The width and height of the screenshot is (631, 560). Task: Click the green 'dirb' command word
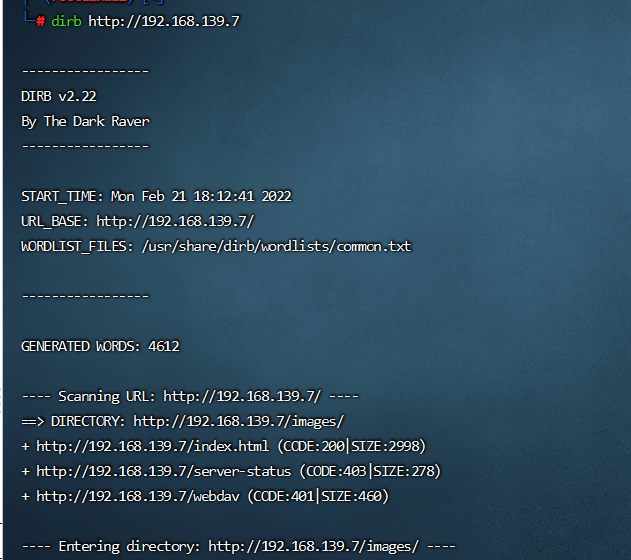[66, 21]
